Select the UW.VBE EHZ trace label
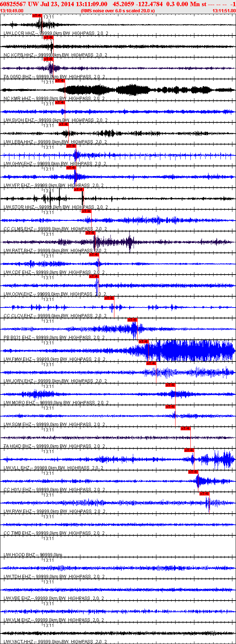 pyautogui.click(x=54, y=598)
